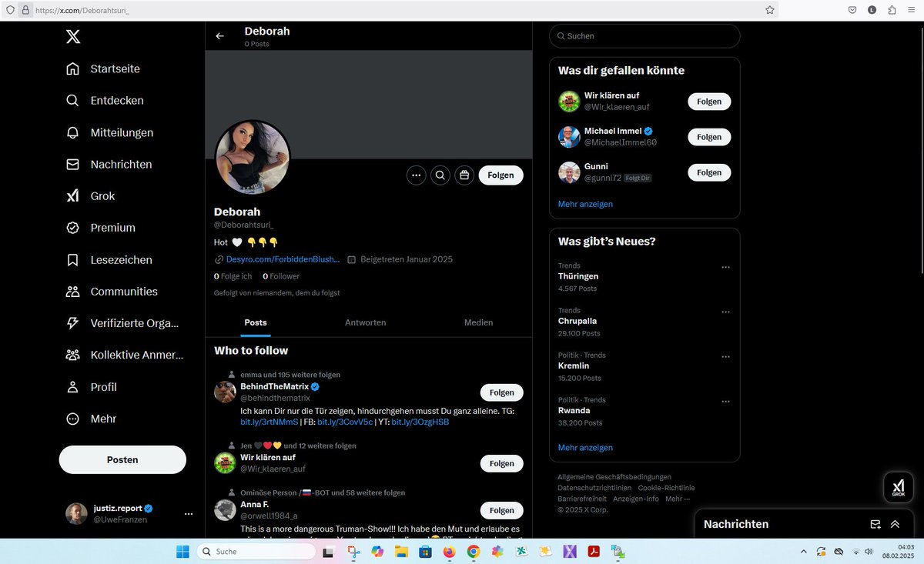Click the 0 Follower count
The height and width of the screenshot is (564, 924).
tap(281, 276)
